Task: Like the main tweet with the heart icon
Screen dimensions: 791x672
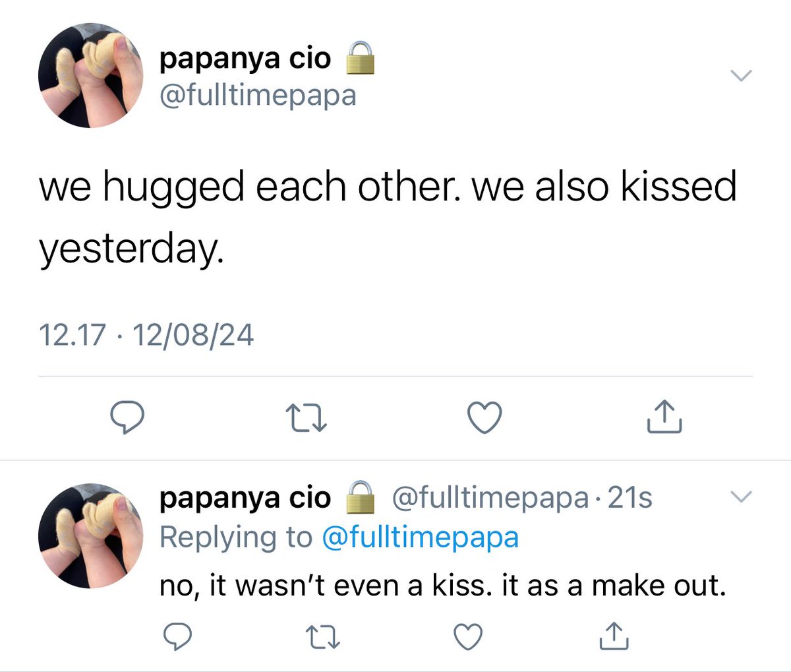Action: 484,417
